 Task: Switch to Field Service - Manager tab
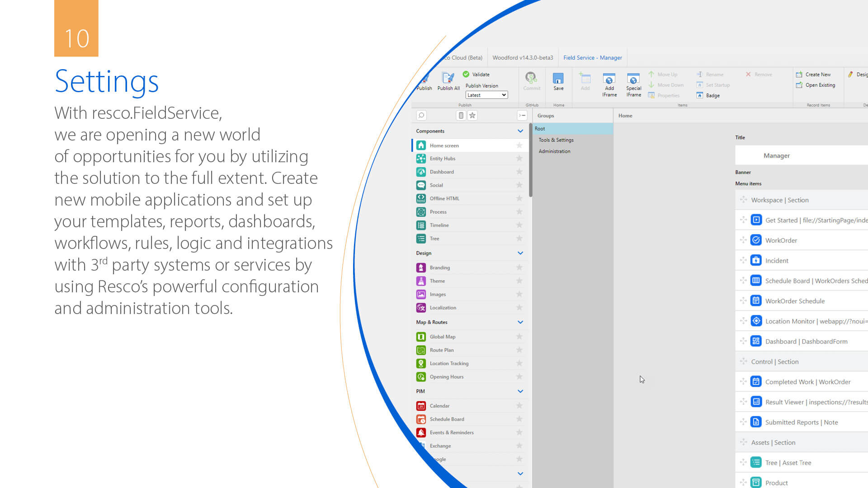coord(592,58)
